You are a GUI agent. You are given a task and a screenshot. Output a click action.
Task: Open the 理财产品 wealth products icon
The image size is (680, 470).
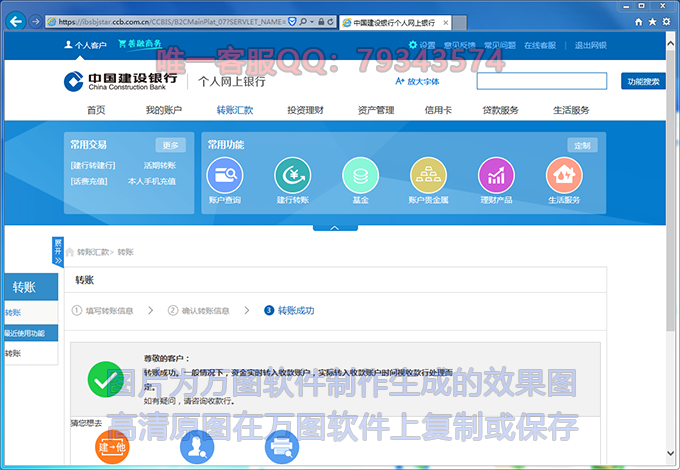pos(496,176)
